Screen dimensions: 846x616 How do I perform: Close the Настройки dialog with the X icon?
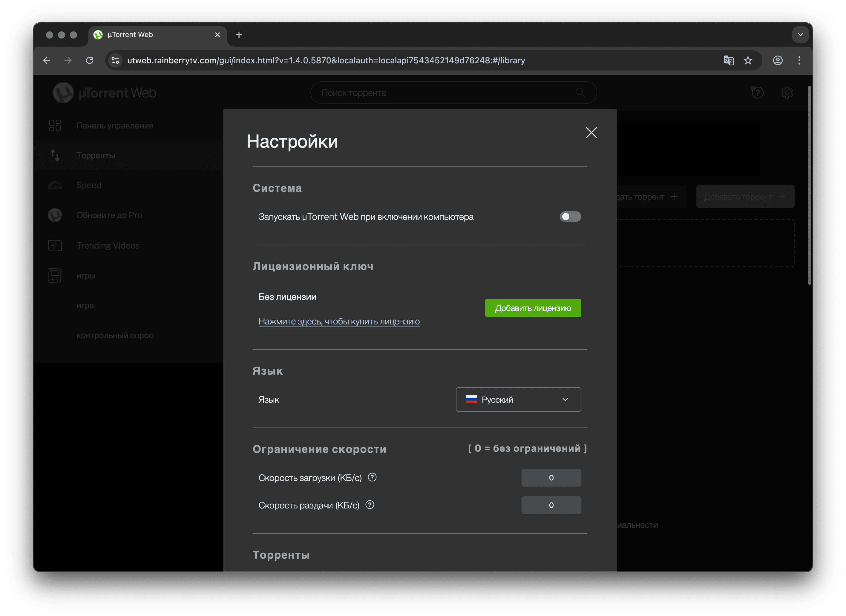591,132
